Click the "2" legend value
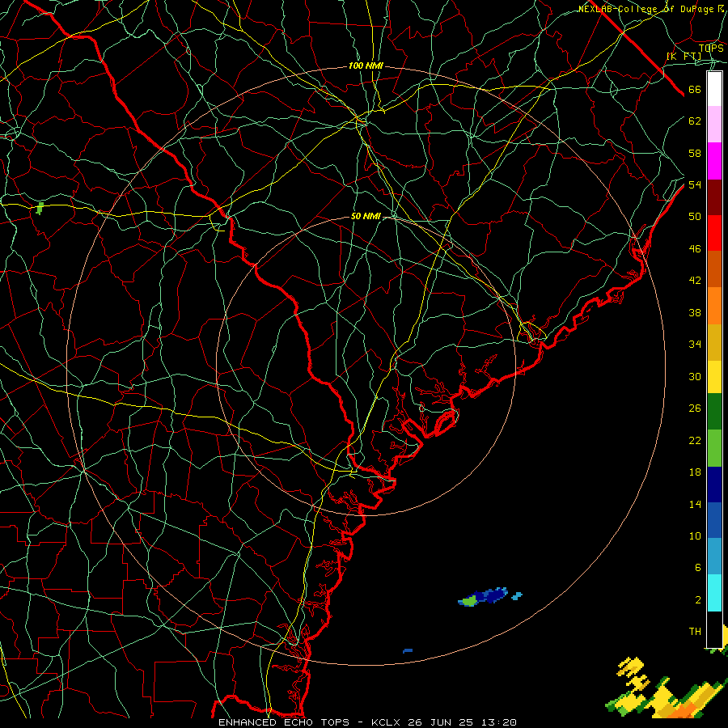 [x=698, y=600]
